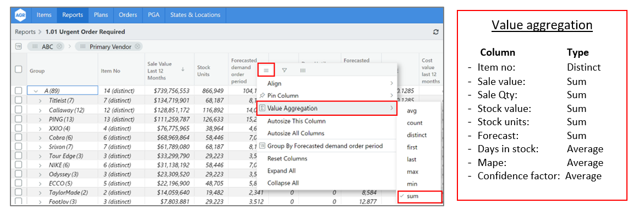This screenshot has height=214, width=644.
Task: Choose Autosize All Columns
Action: [x=327, y=133]
